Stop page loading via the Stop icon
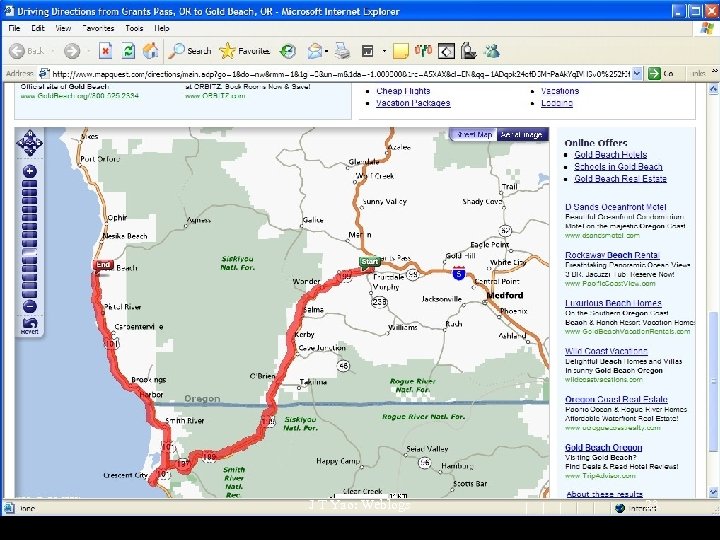Screen dimensions: 720x540 point(106,51)
